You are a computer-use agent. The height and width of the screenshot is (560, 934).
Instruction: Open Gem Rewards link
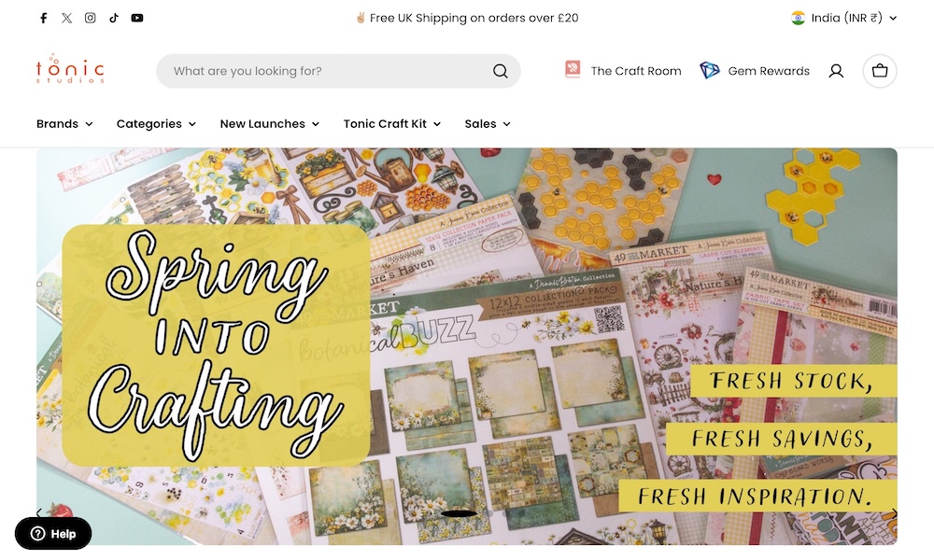(755, 71)
